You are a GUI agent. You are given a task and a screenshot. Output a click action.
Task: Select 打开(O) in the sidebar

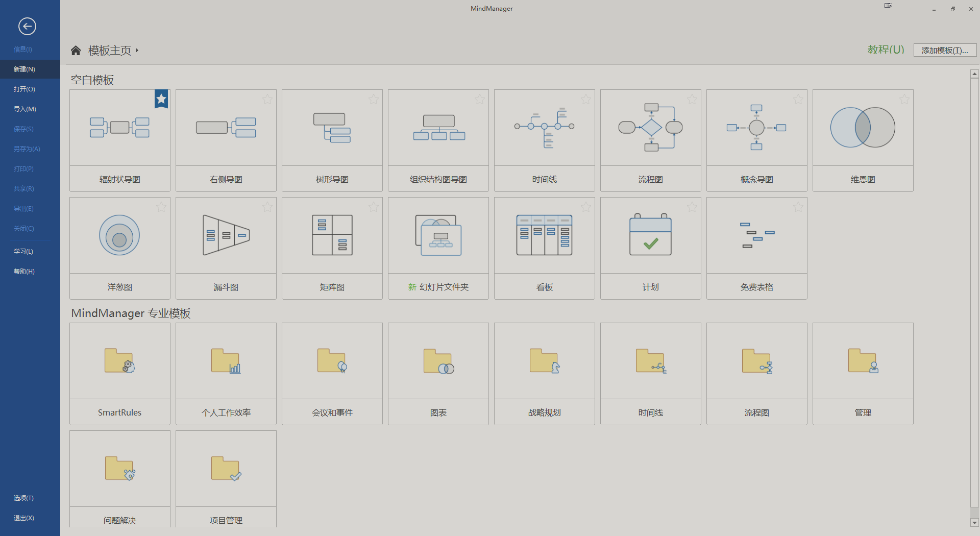point(24,89)
